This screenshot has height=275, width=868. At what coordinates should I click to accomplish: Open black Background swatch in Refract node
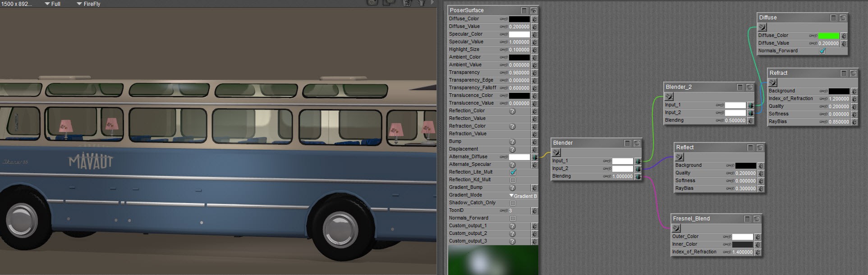click(x=839, y=91)
